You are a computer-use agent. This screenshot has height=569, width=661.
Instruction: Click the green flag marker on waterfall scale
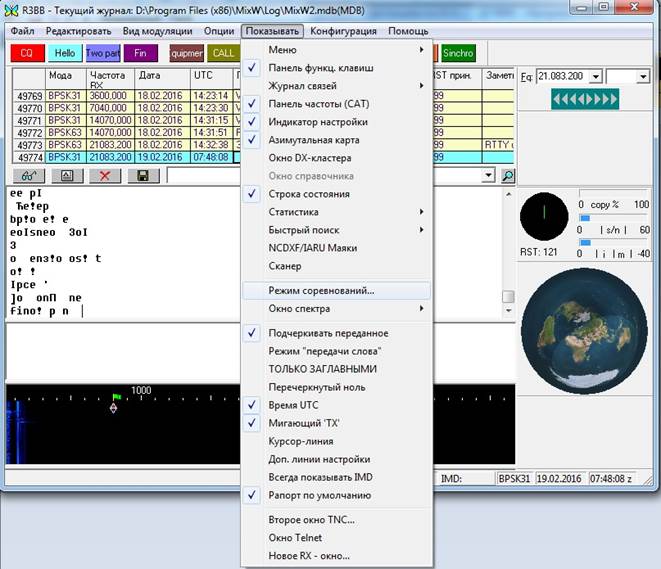[x=115, y=397]
